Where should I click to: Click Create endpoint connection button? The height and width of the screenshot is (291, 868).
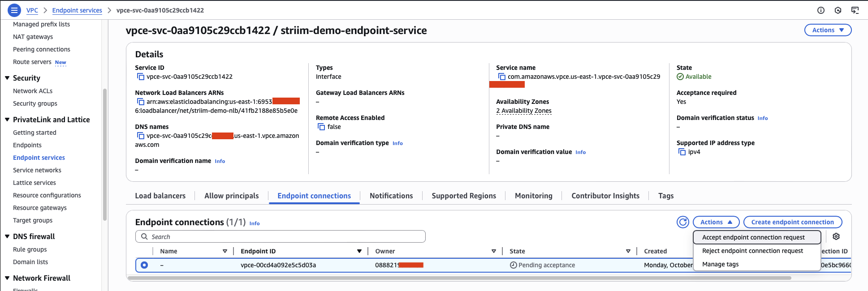[x=792, y=222]
